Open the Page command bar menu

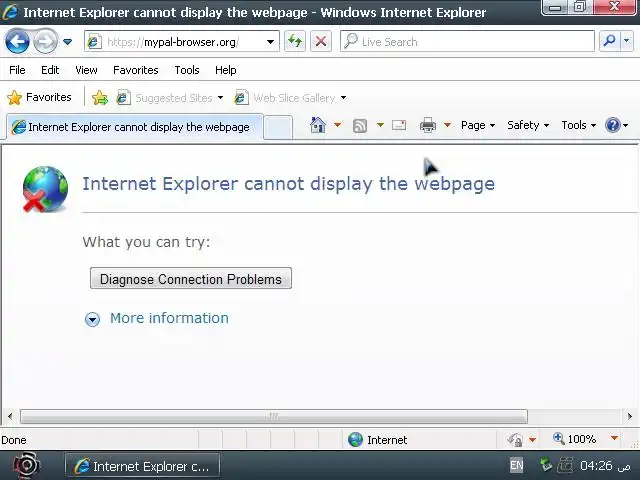tap(478, 125)
